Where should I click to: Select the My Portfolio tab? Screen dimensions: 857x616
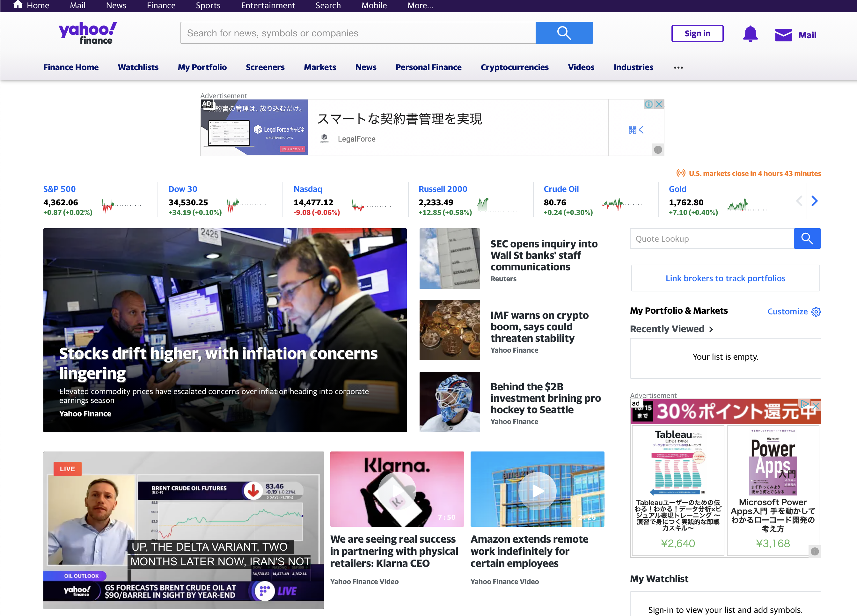202,67
